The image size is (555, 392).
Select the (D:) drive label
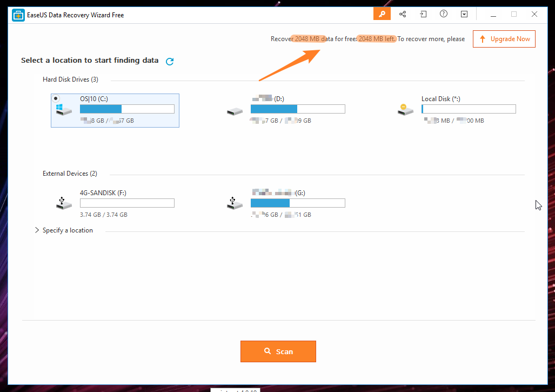pyautogui.click(x=268, y=99)
